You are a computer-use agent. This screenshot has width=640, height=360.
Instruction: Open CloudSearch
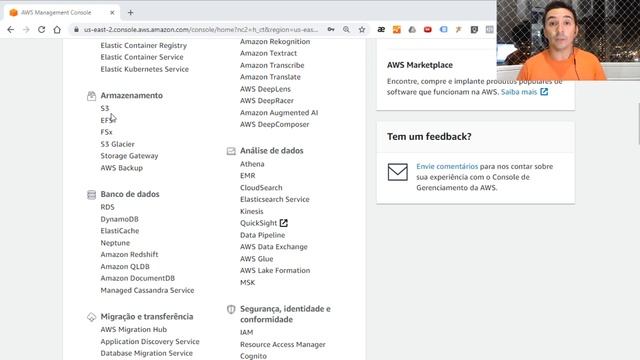coord(261,188)
